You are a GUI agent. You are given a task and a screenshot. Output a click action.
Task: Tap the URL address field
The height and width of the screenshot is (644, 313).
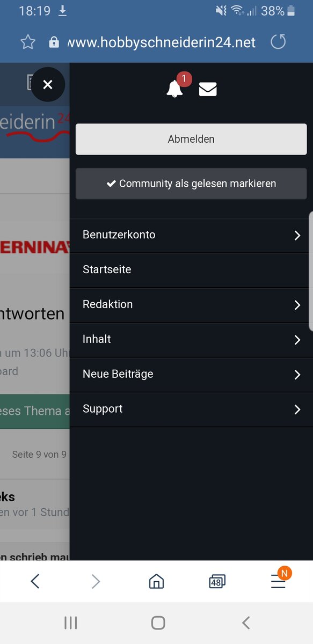click(162, 42)
